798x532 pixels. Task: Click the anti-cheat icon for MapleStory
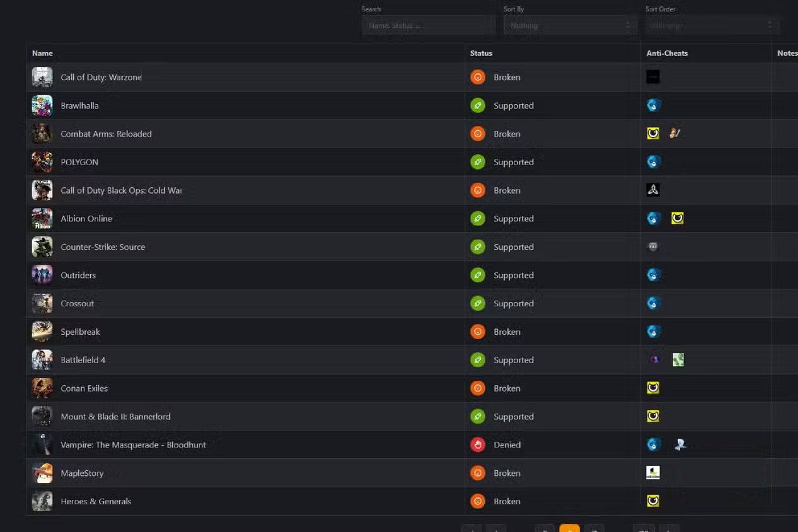click(x=653, y=473)
